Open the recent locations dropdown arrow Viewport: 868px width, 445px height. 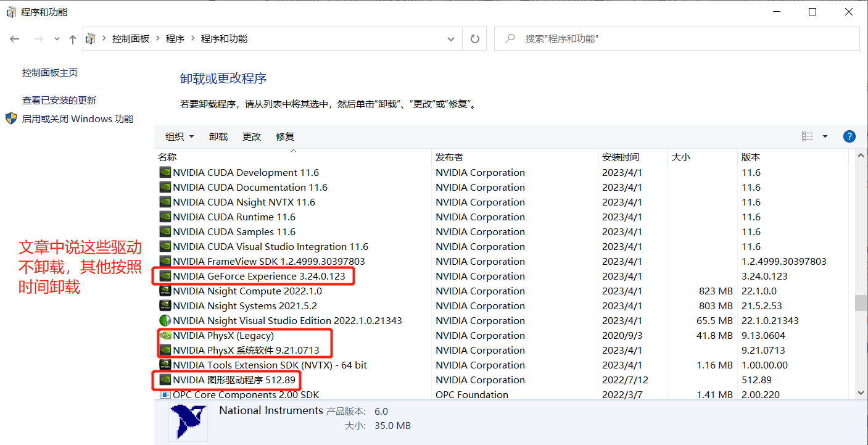point(57,39)
